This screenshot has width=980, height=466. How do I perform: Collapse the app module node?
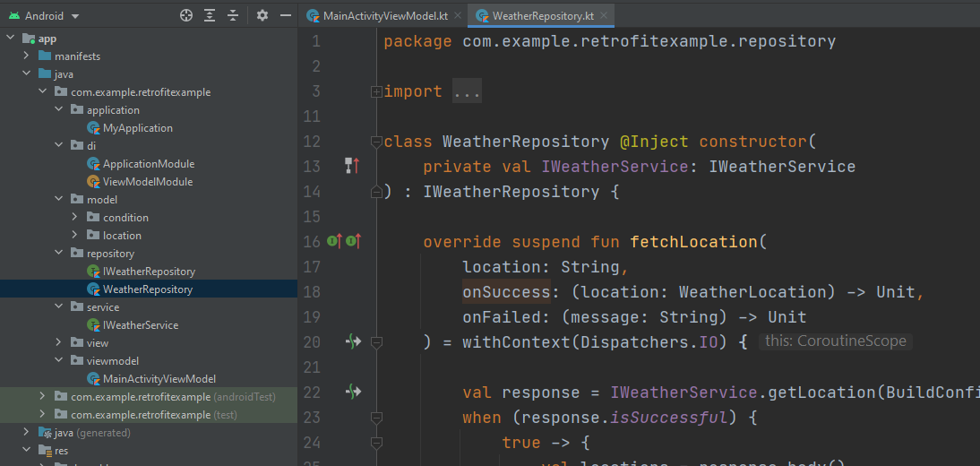(x=10, y=39)
